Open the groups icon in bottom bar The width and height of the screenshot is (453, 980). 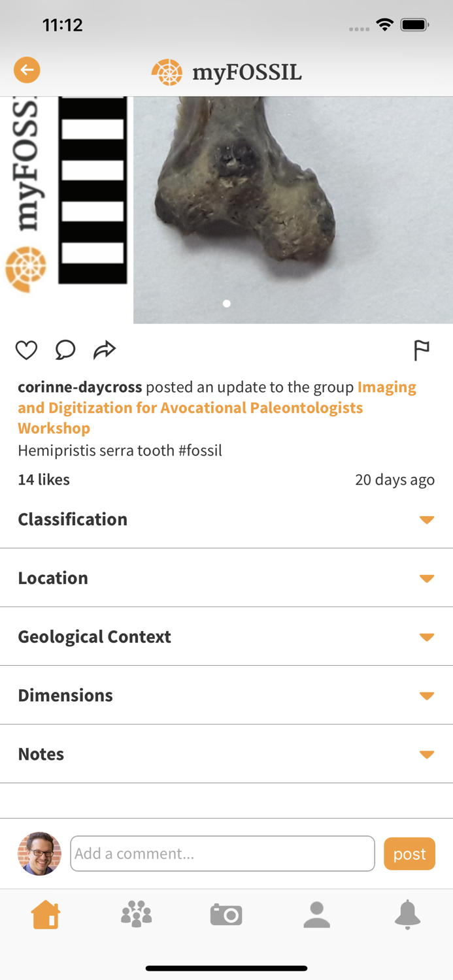tap(136, 915)
